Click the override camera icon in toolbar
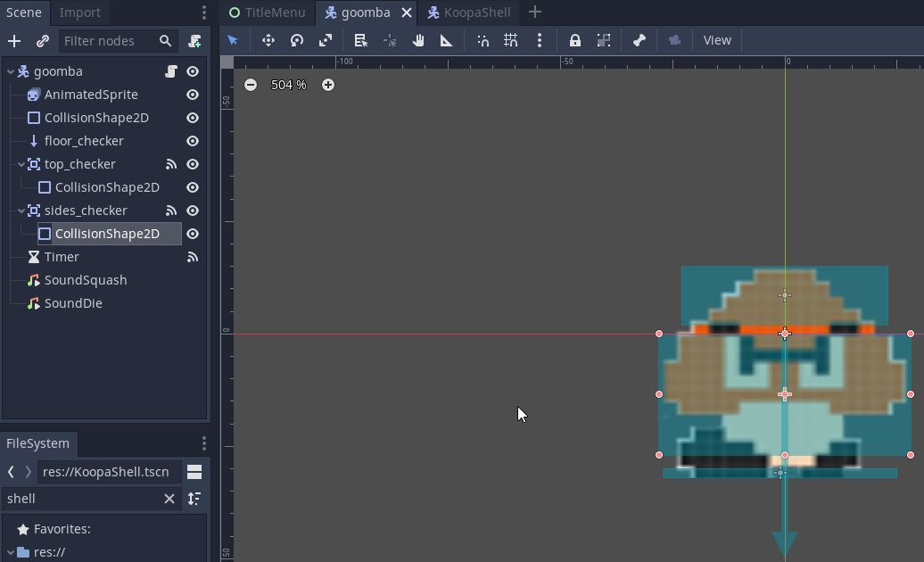Viewport: 924px width, 562px height. coord(675,40)
